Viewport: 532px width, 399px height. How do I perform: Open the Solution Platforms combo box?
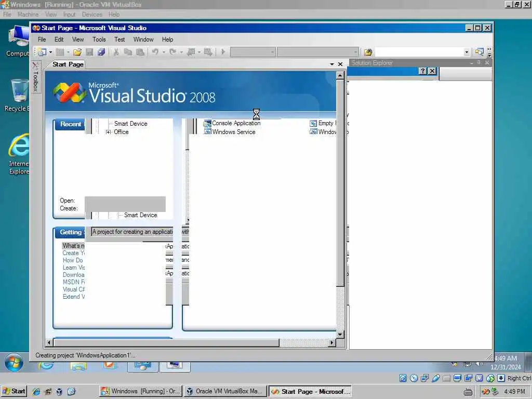click(x=318, y=52)
